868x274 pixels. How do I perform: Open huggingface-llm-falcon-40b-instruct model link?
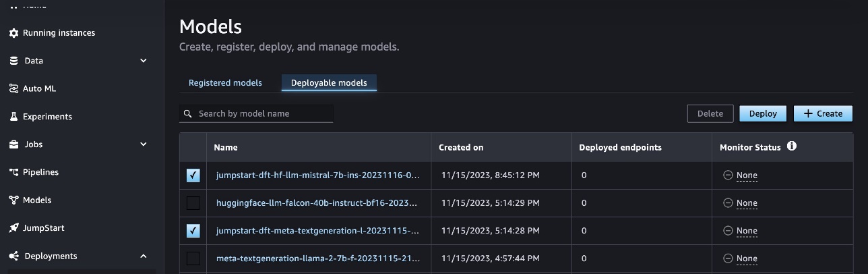317,202
